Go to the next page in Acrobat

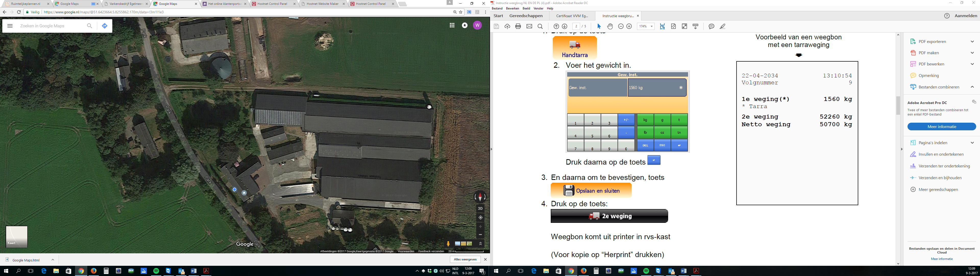[565, 26]
